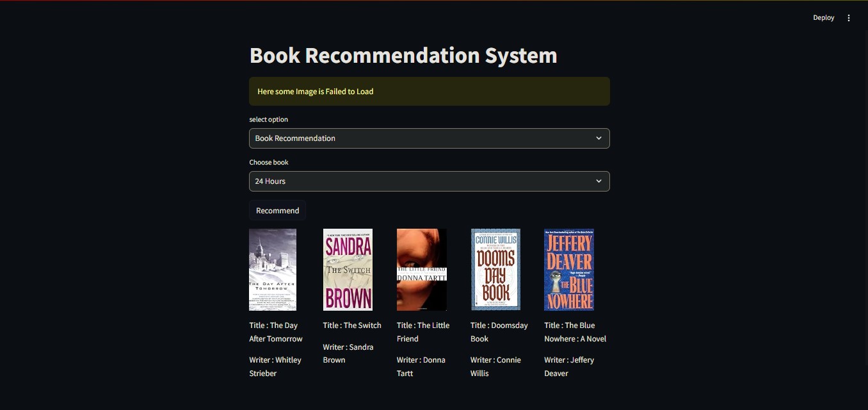Click writer text Whitley Strieber
The height and width of the screenshot is (410, 868).
(275, 366)
